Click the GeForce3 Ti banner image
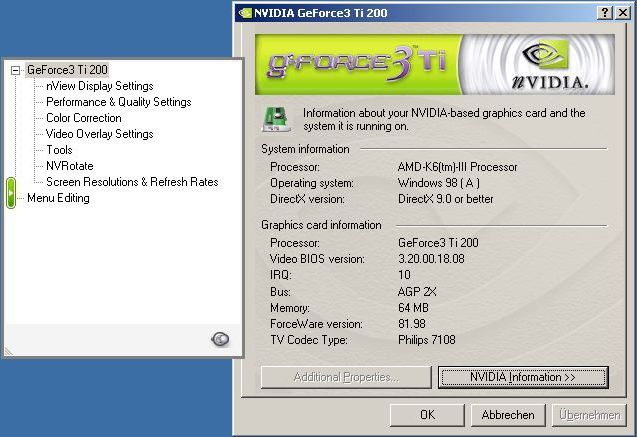The image size is (637, 437). pyautogui.click(x=435, y=65)
